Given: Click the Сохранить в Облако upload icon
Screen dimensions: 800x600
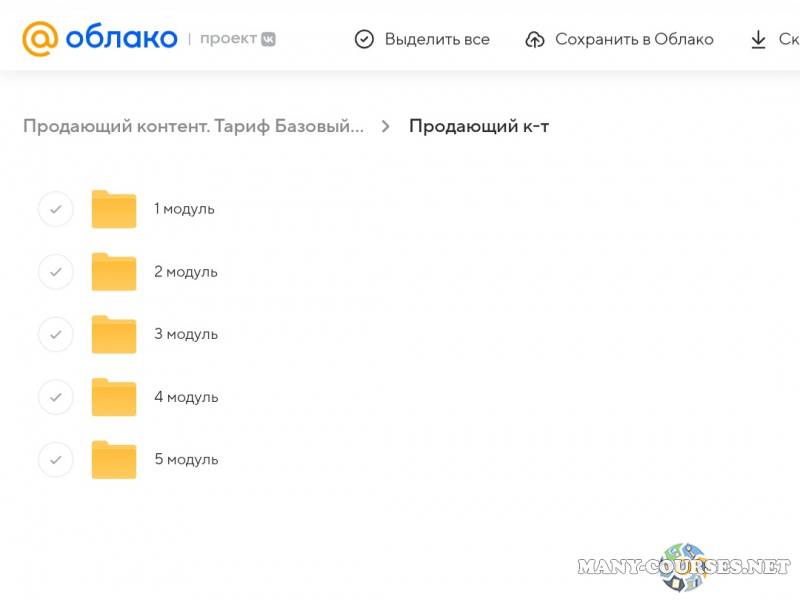Looking at the screenshot, I should (535, 39).
